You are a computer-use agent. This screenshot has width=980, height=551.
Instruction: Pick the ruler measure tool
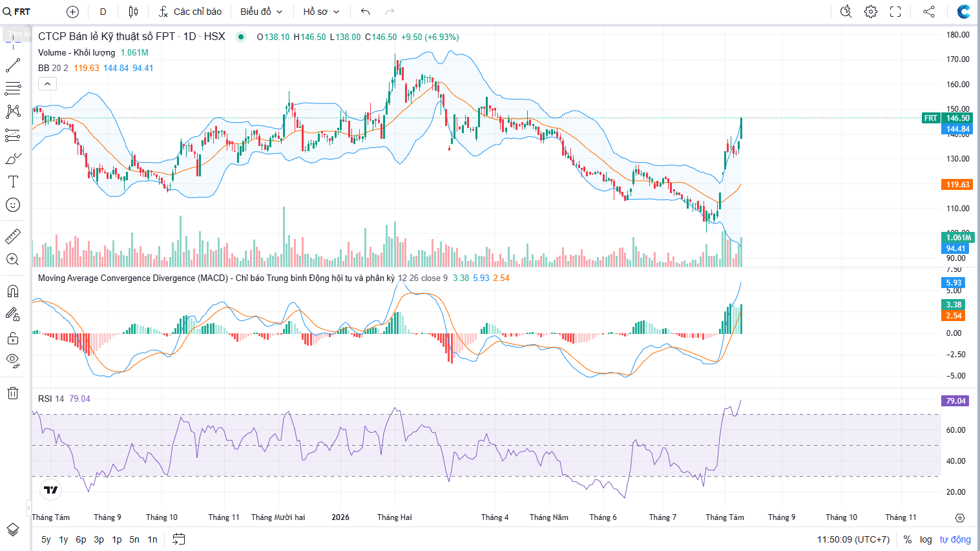13,236
